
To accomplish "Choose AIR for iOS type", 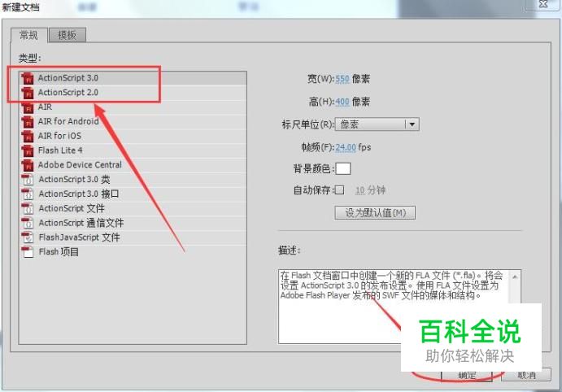I will [x=133, y=136].
